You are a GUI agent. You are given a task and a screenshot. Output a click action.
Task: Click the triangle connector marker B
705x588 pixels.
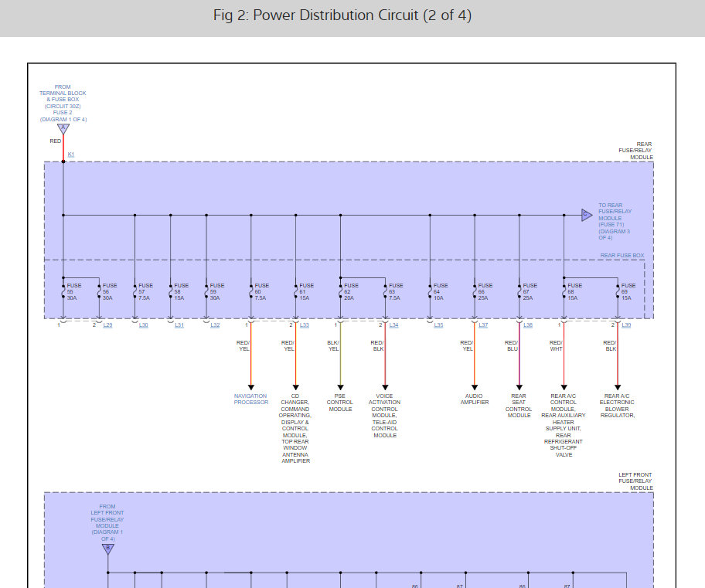tap(108, 549)
